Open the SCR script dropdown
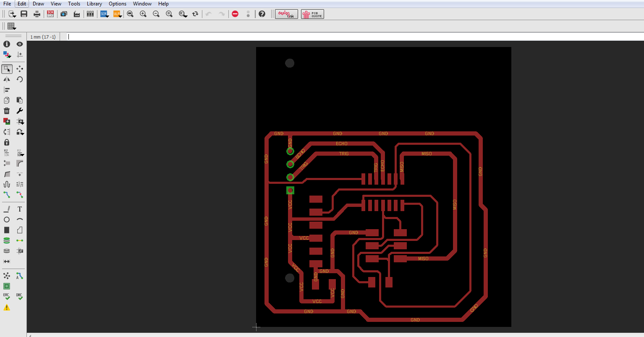Viewport: 644px width, 337px height. [x=105, y=14]
